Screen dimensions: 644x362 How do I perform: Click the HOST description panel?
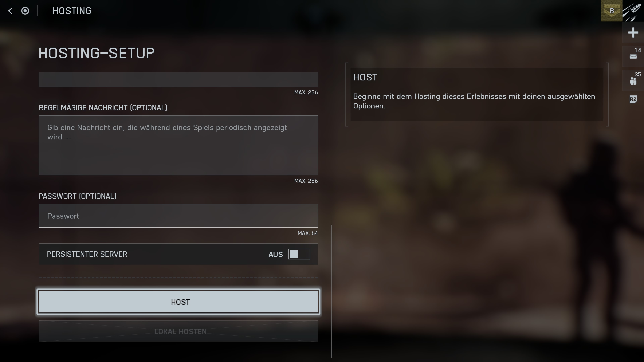pyautogui.click(x=477, y=94)
